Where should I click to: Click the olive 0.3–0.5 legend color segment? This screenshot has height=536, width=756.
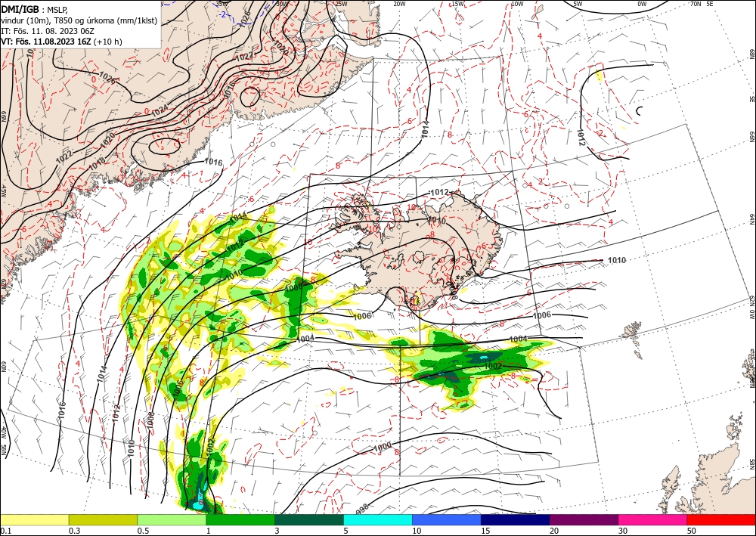click(x=103, y=519)
